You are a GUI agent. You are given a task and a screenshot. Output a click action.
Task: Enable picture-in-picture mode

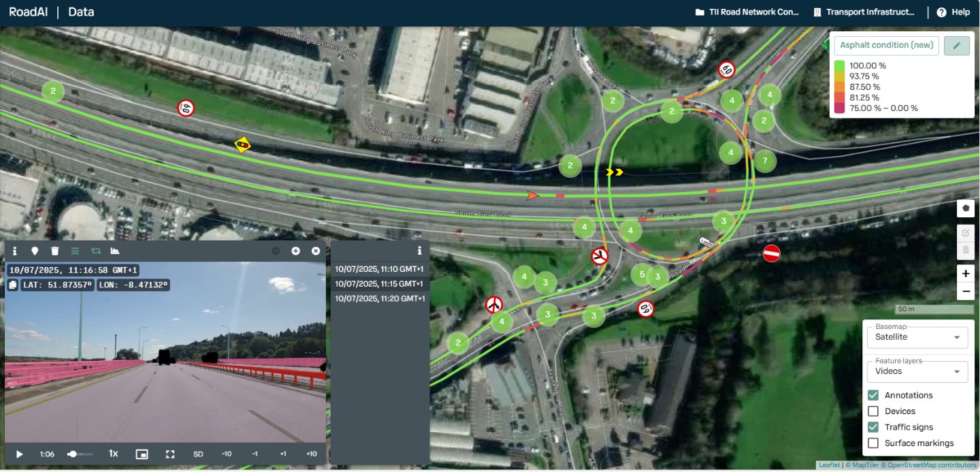(x=142, y=454)
